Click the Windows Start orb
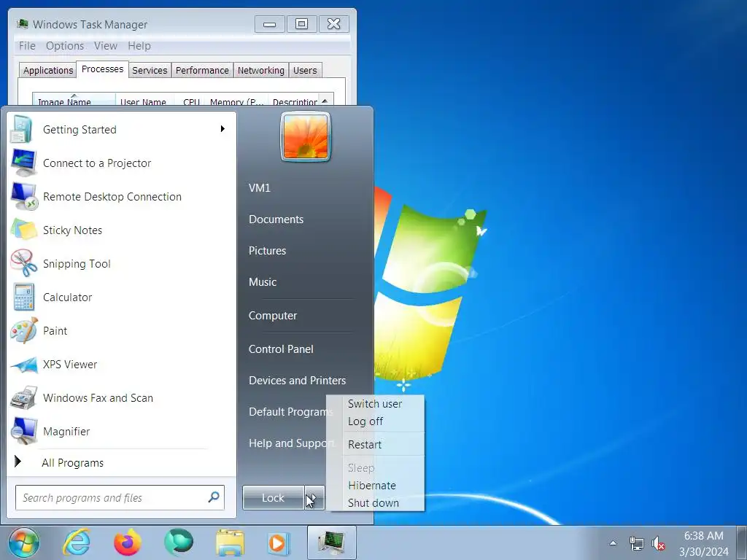The width and height of the screenshot is (747, 560). 24,542
